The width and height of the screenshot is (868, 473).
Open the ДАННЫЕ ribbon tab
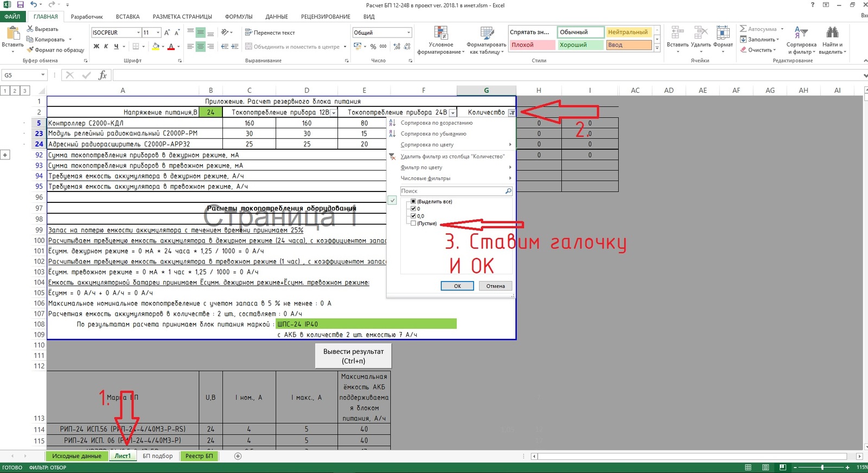(x=277, y=17)
